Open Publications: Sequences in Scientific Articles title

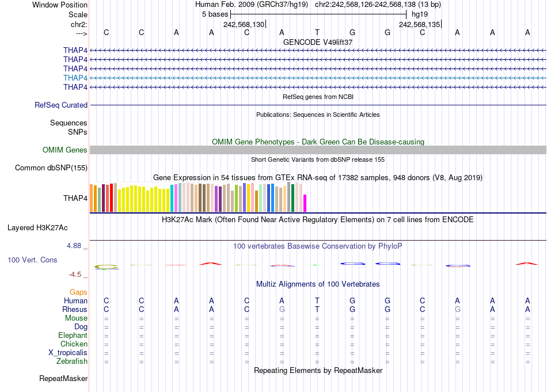318,115
